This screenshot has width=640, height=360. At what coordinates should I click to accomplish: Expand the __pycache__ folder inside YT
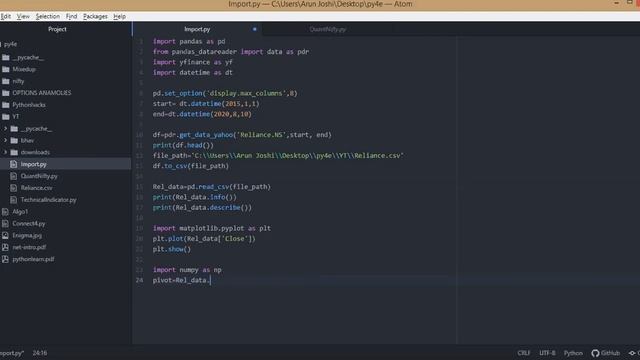[6, 129]
